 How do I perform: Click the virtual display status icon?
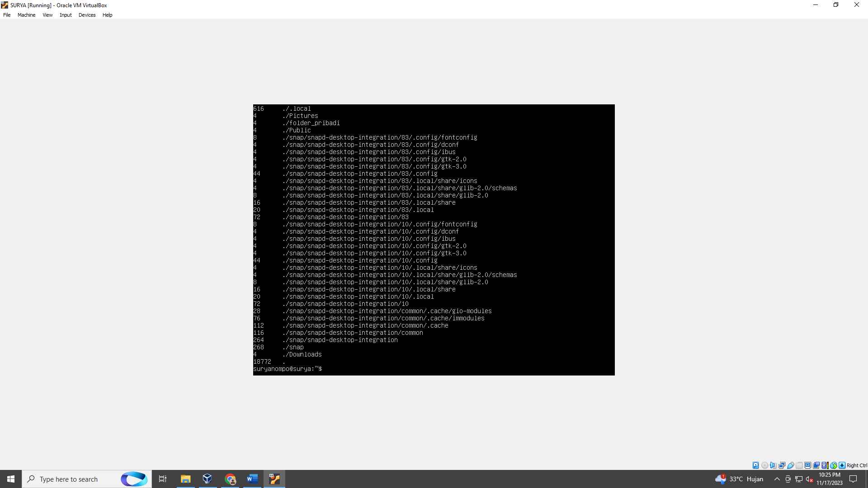tap(808, 465)
